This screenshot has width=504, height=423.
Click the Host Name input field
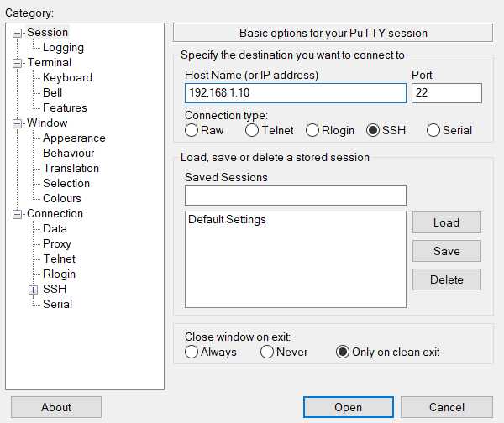coord(296,93)
